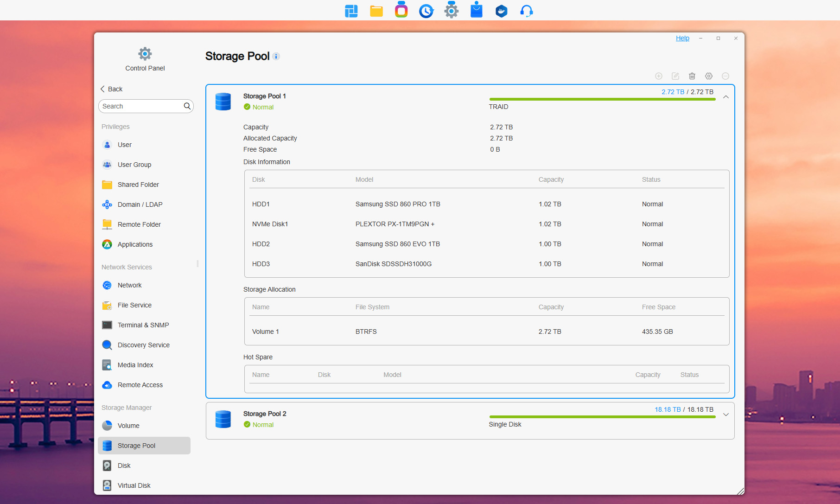Click the Help link
Image resolution: width=840 pixels, height=504 pixels.
pyautogui.click(x=682, y=38)
